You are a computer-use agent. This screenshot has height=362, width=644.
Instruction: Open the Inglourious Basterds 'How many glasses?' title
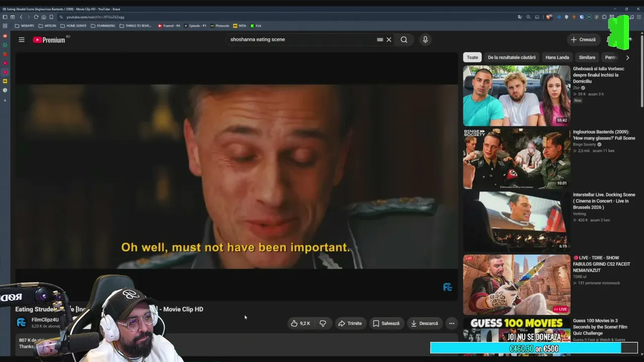[x=604, y=135]
